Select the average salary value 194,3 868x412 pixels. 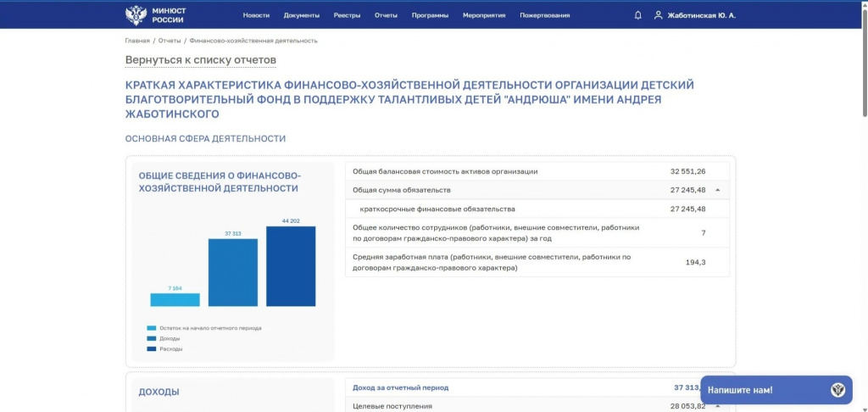(x=695, y=263)
